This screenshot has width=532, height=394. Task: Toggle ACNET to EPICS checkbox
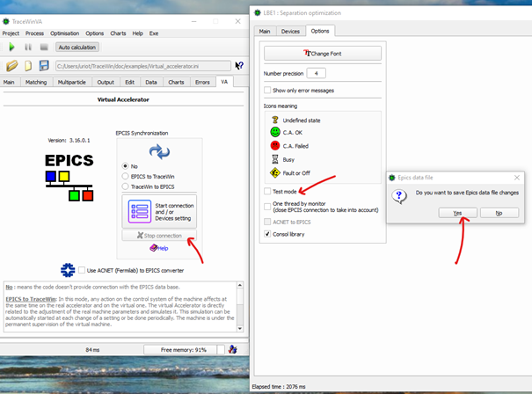pyautogui.click(x=267, y=222)
